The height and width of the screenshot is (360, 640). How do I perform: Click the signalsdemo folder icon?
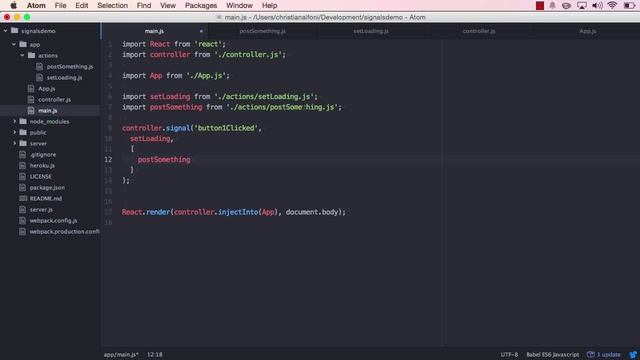click(x=15, y=31)
